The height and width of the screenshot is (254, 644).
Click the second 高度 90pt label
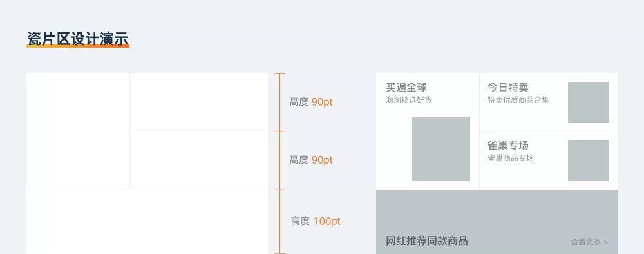click(311, 160)
